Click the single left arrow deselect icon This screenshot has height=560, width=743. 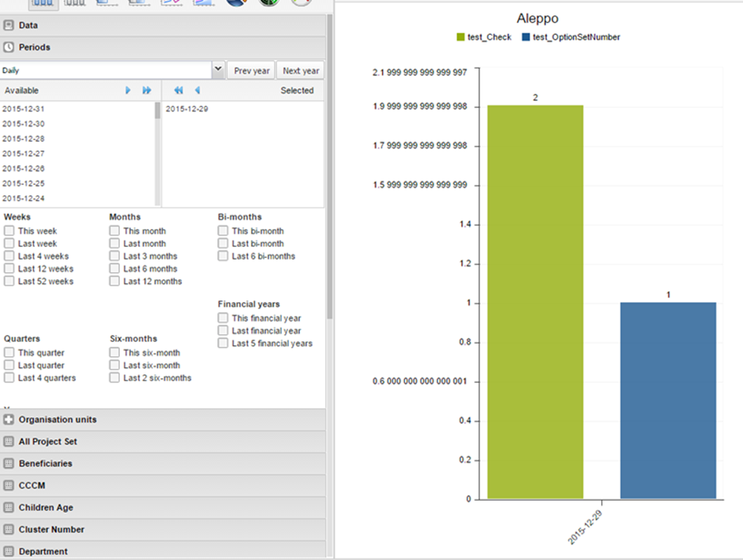pos(197,91)
